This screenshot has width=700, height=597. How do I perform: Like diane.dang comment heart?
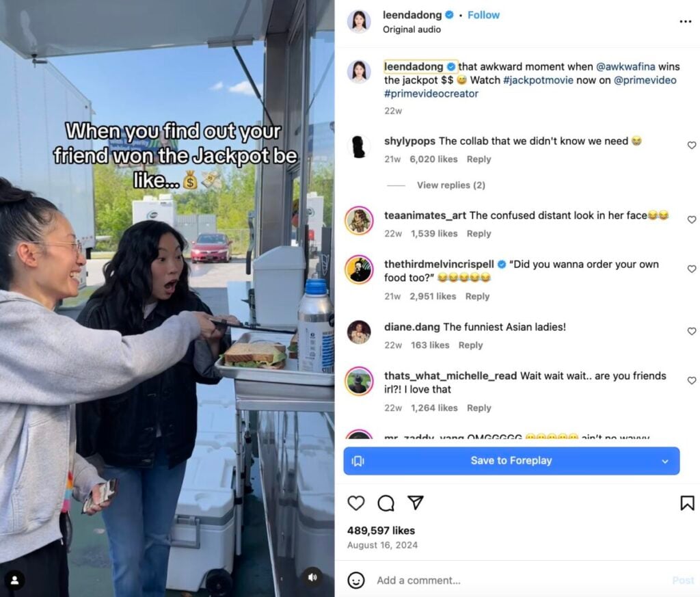tap(692, 331)
